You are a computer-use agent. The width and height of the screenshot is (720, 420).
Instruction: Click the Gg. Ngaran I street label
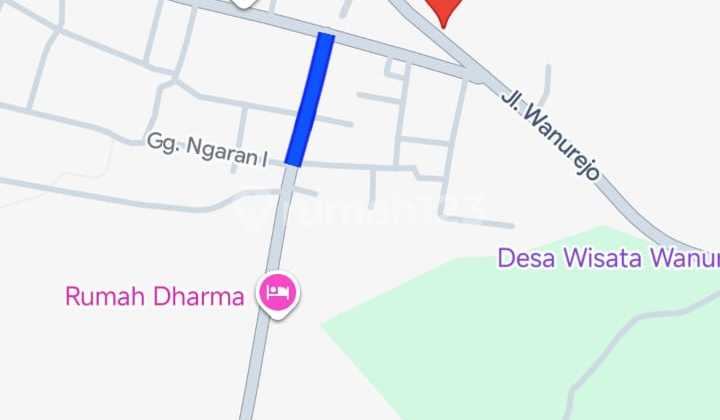pyautogui.click(x=207, y=150)
